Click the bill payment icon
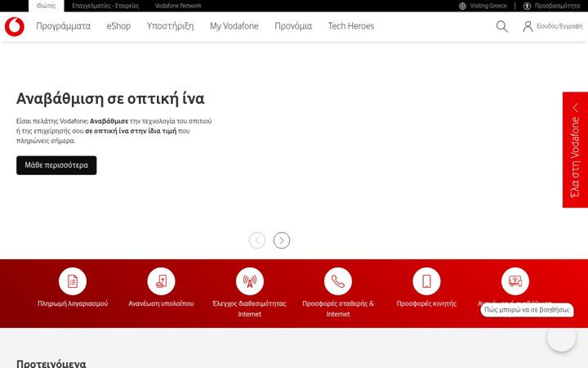The width and height of the screenshot is (588, 368). [x=73, y=281]
